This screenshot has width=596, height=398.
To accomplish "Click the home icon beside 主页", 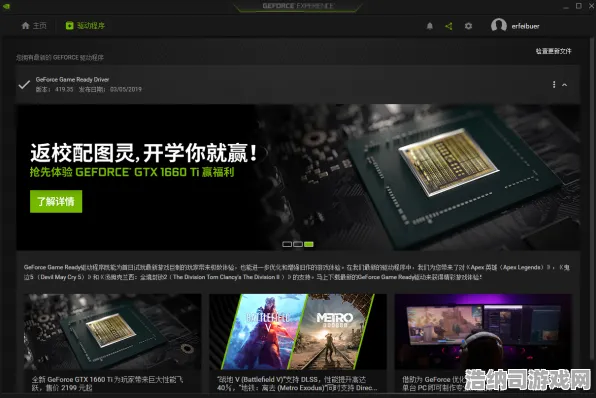I will pyautogui.click(x=25, y=26).
